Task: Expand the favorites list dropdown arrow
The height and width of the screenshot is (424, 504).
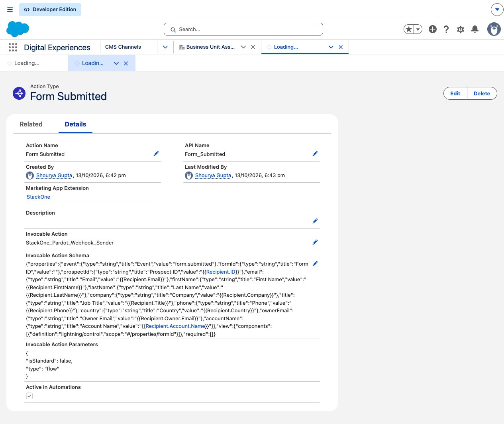Action: (418, 29)
